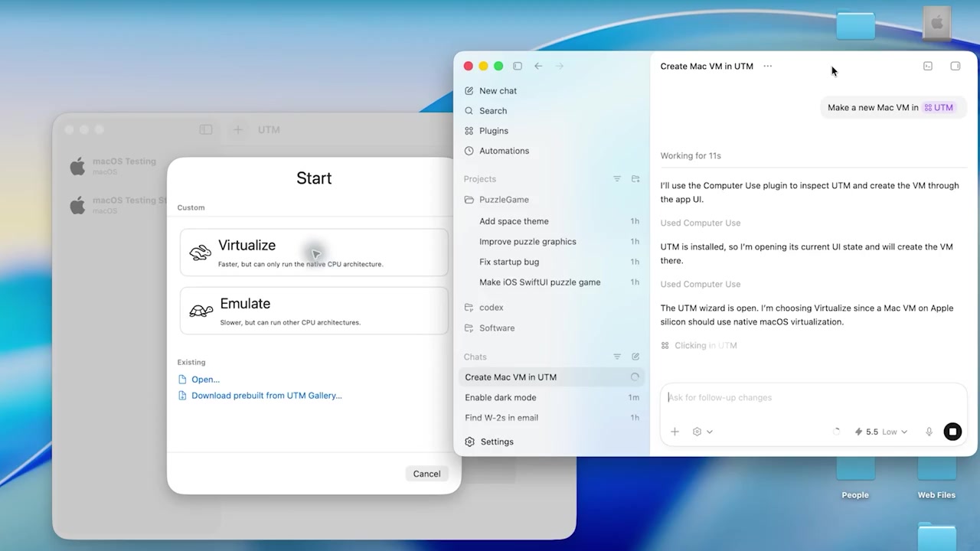
Task: Focus the follow-up changes input field
Action: 814,397
